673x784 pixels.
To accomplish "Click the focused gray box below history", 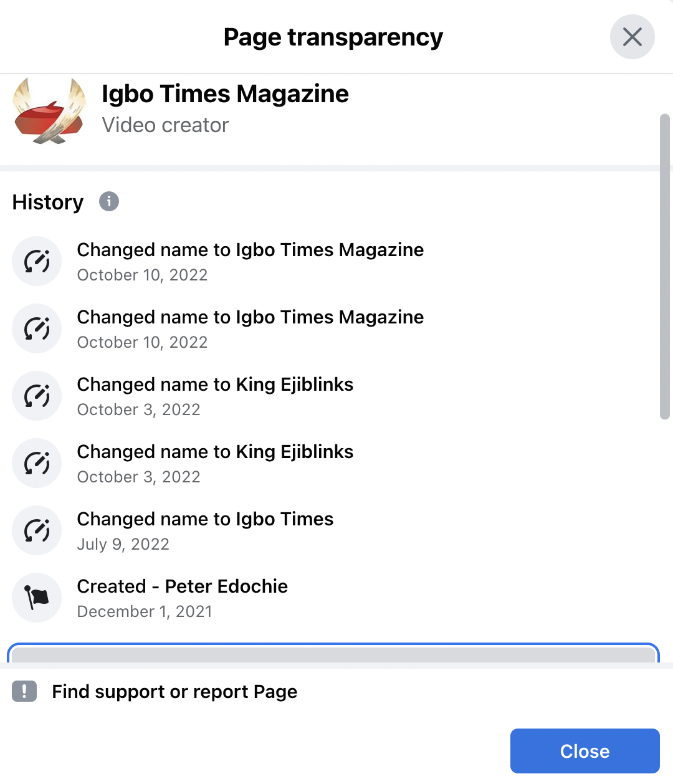I will (x=333, y=653).
